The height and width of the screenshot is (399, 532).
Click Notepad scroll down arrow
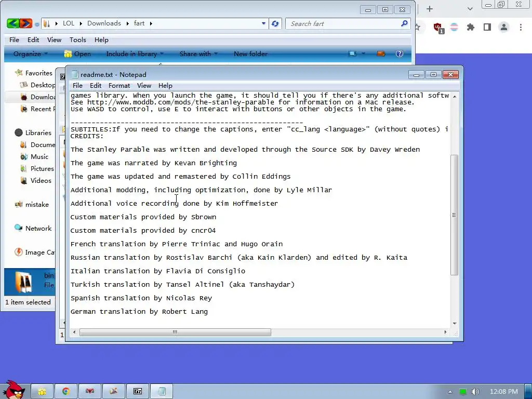[x=454, y=324]
